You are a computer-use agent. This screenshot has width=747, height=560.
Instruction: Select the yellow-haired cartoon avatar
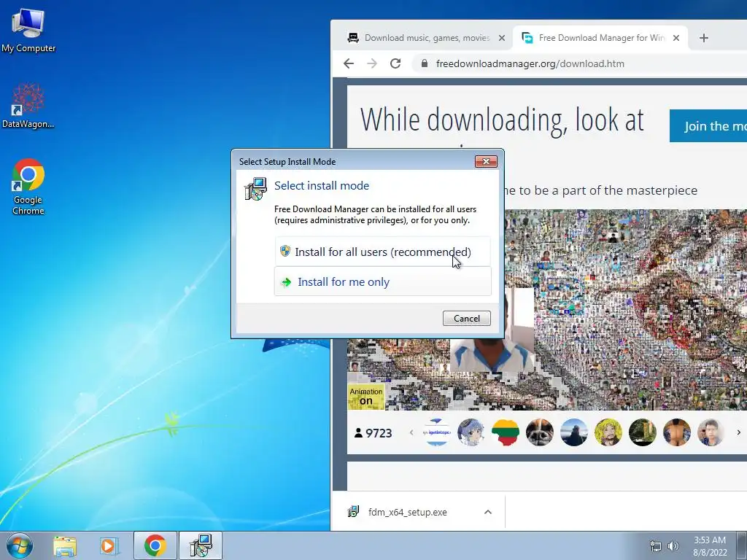pyautogui.click(x=608, y=432)
